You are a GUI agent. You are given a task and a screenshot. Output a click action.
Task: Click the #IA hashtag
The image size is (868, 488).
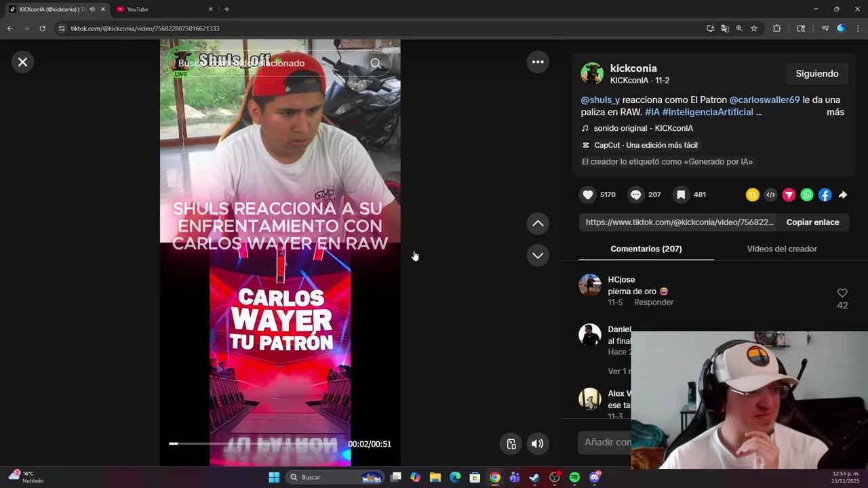(x=652, y=112)
